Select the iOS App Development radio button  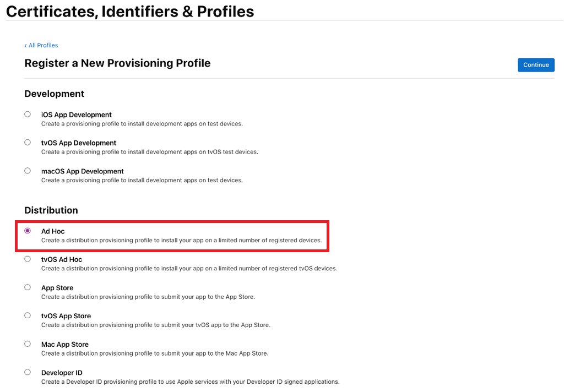coord(28,114)
